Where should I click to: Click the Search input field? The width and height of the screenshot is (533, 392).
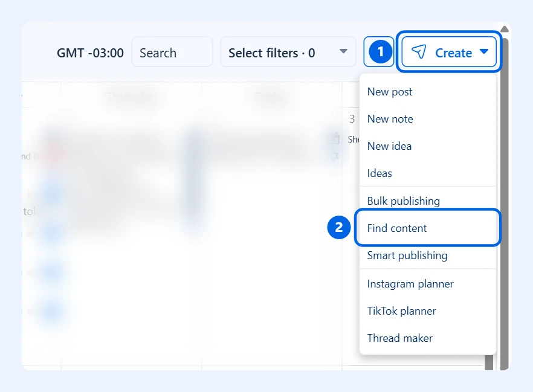click(x=172, y=52)
